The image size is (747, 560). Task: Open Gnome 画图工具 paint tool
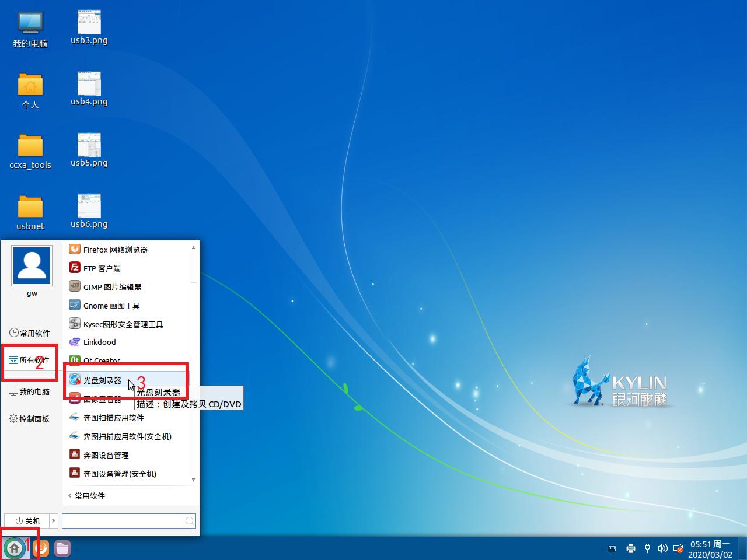point(110,305)
